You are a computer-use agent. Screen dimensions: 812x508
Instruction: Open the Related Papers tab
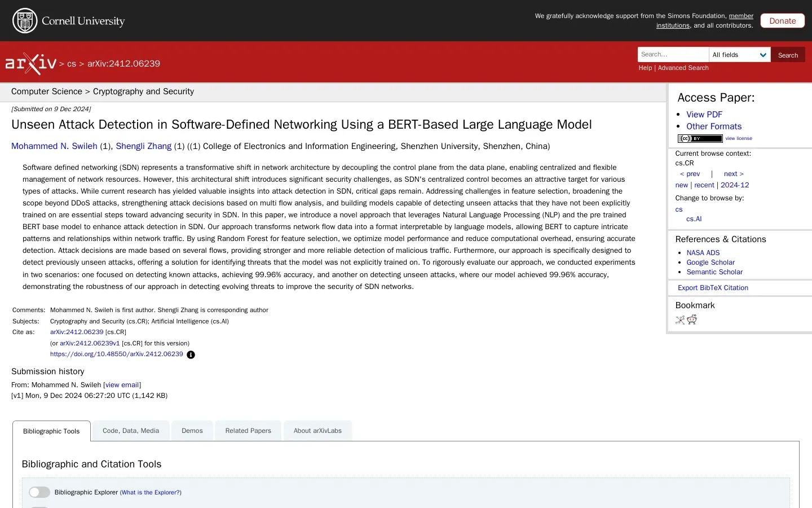click(248, 431)
